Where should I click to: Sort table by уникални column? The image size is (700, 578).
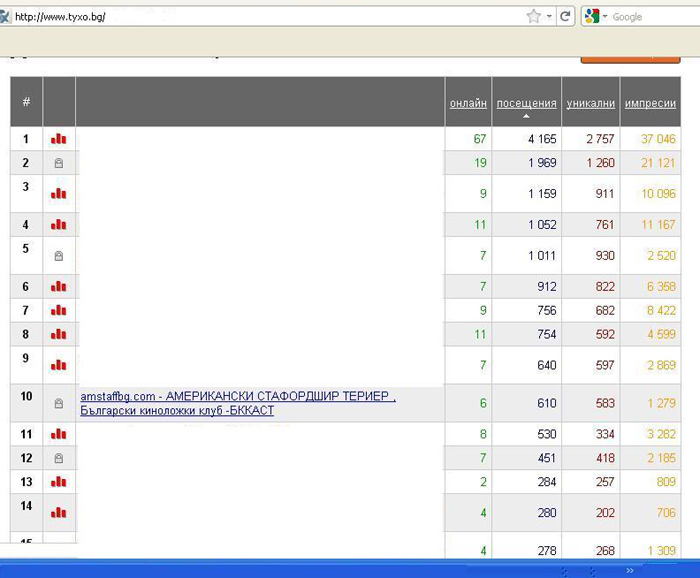click(591, 103)
